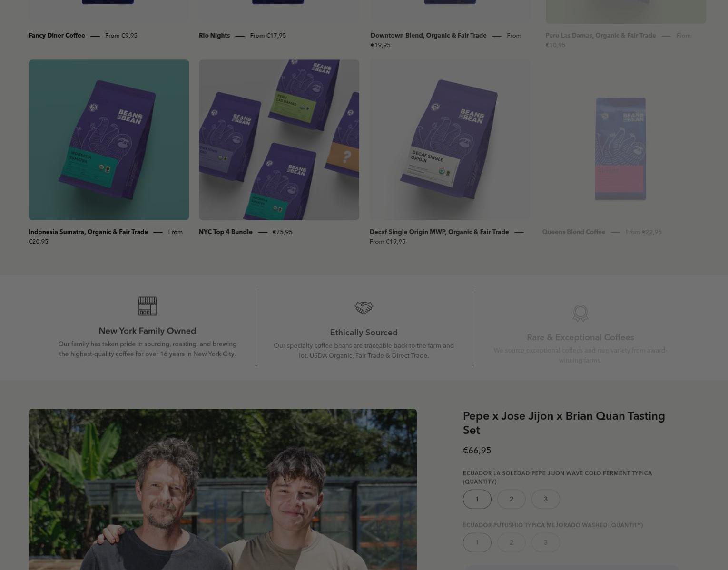Click the photo of the two men
728x570 pixels.
tap(222, 489)
